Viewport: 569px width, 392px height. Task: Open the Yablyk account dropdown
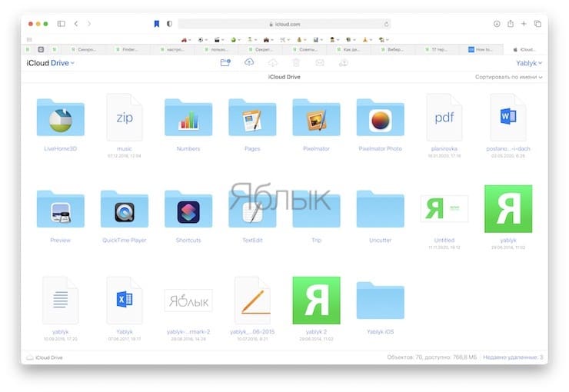click(529, 63)
